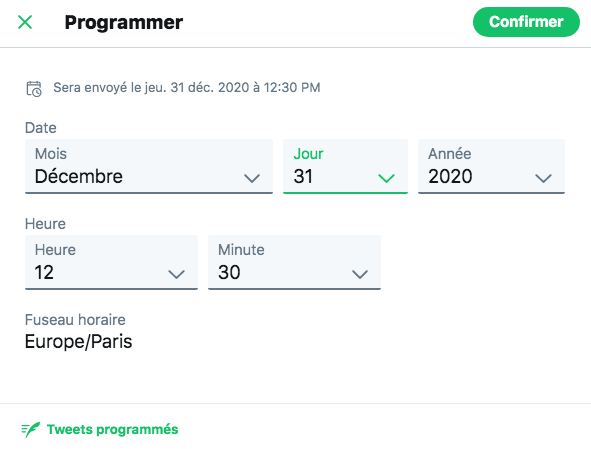Click the 'Sera envoyé le jeu. 31 déc.' summary
The image size is (591, 449).
187,87
